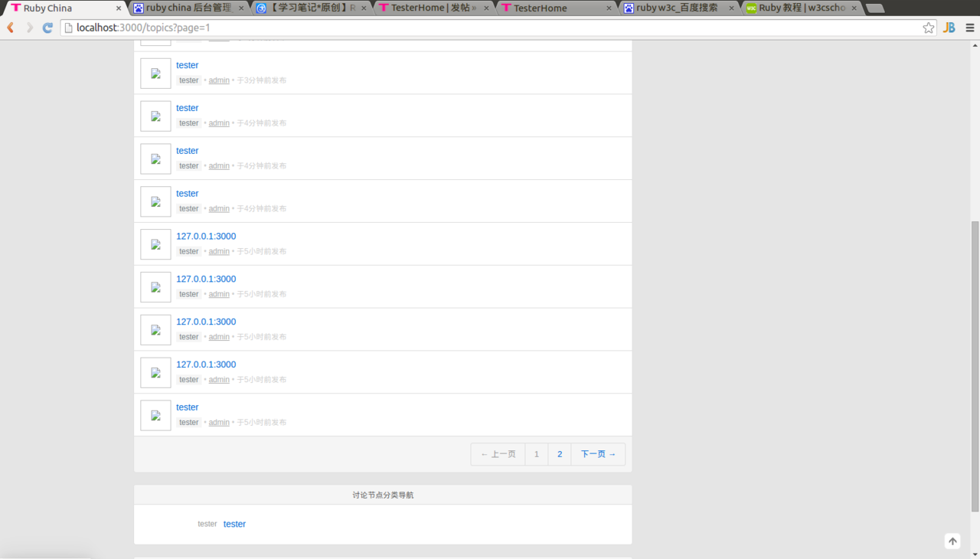
Task: Switch to the 'ruby china 后台管理' tab
Action: [x=188, y=8]
